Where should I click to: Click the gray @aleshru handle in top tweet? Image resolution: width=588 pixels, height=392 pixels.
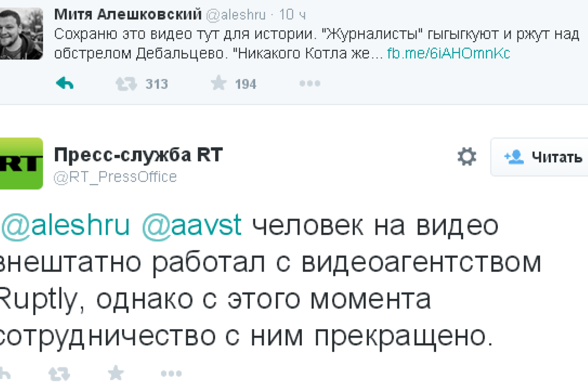tap(236, 15)
